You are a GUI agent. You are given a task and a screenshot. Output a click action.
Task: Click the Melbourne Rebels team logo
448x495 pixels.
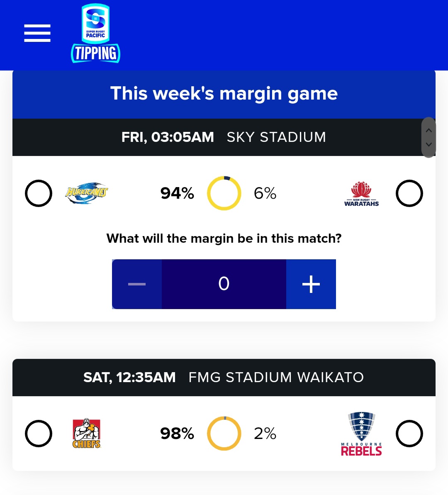click(361, 434)
